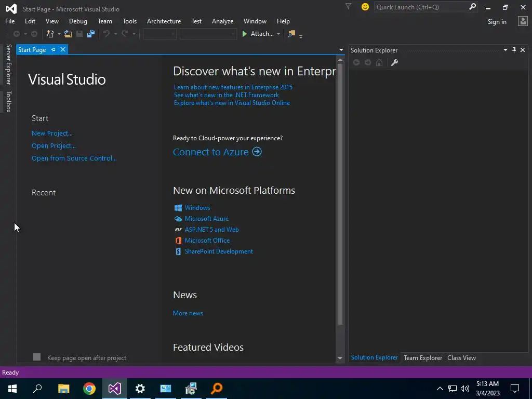Click the Undo toolbar icon
This screenshot has height=399, width=532.
pos(107,34)
